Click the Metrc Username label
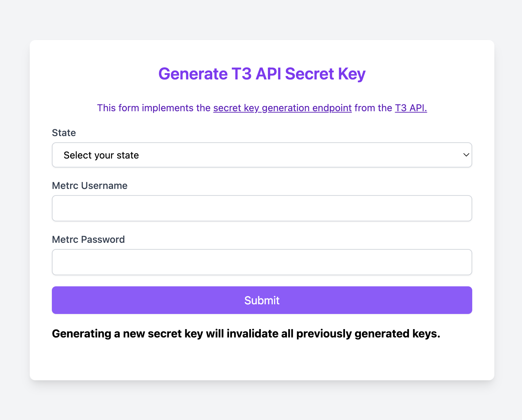522x420 pixels. [x=90, y=186]
